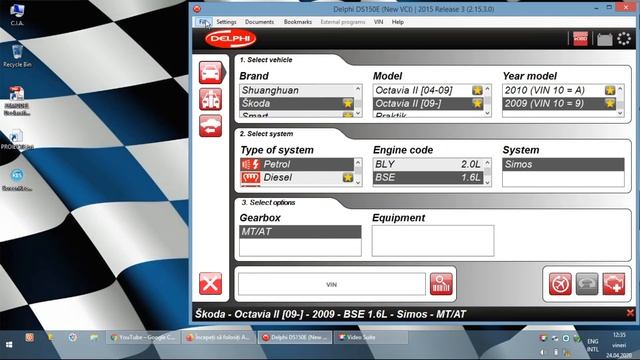Switch to Video Suite taskbar item
This screenshot has width=640, height=360.
[x=371, y=337]
